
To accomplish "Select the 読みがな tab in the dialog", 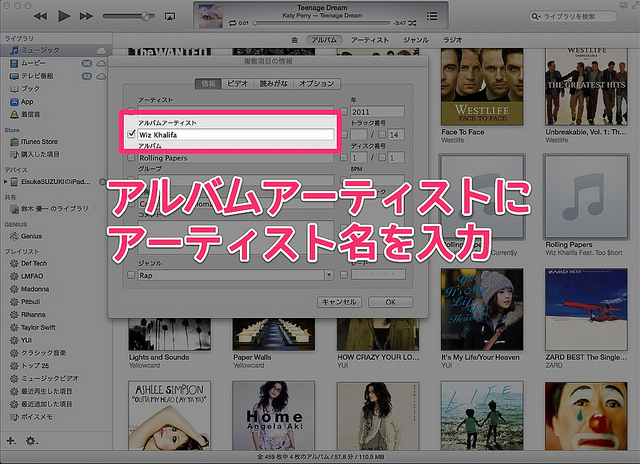I will coord(273,84).
